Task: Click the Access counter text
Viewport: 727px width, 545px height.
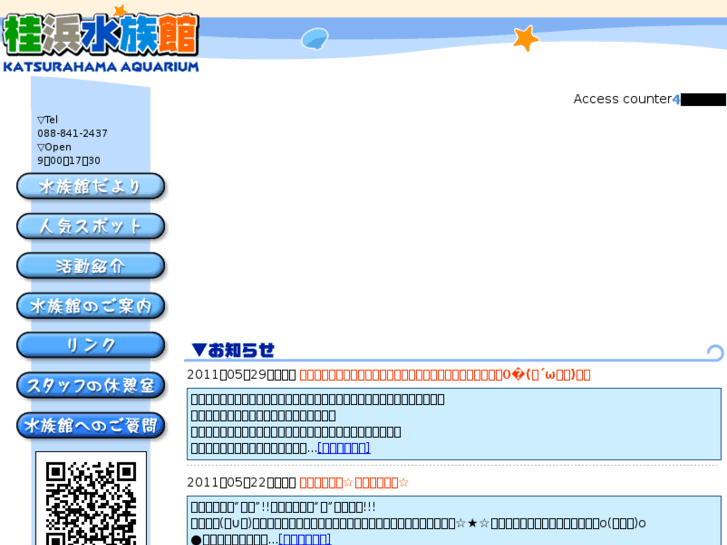Action: [x=622, y=99]
